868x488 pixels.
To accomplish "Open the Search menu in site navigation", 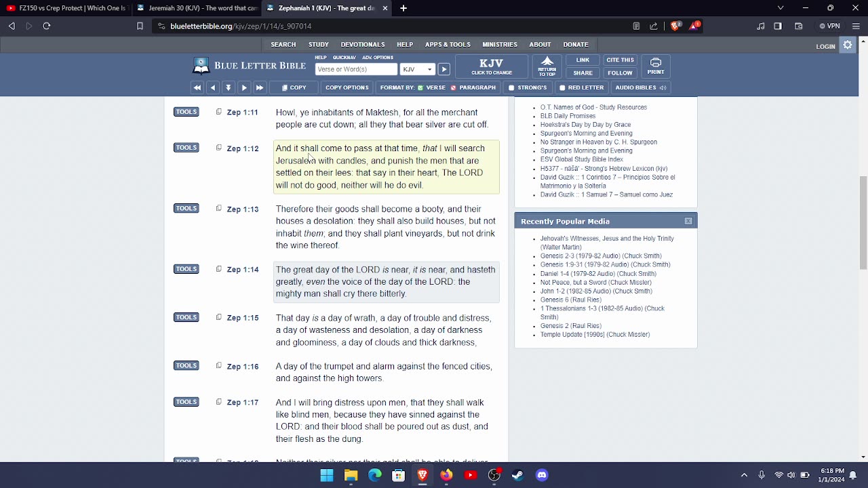I will (283, 45).
